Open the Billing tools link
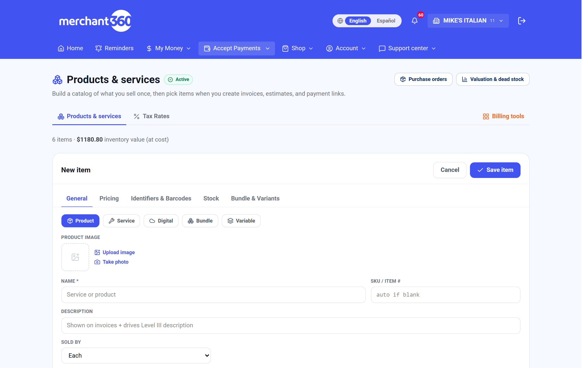Screen dimensions: 588x368 (503, 116)
